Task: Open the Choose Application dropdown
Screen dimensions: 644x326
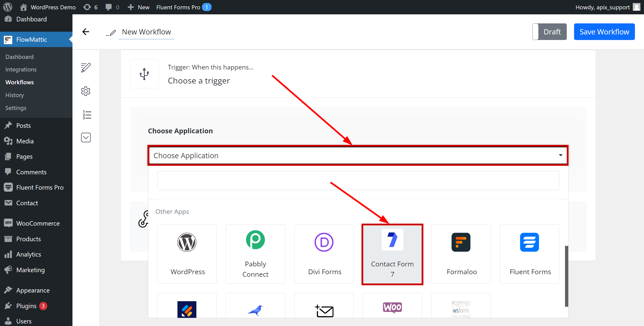Action: (358, 155)
